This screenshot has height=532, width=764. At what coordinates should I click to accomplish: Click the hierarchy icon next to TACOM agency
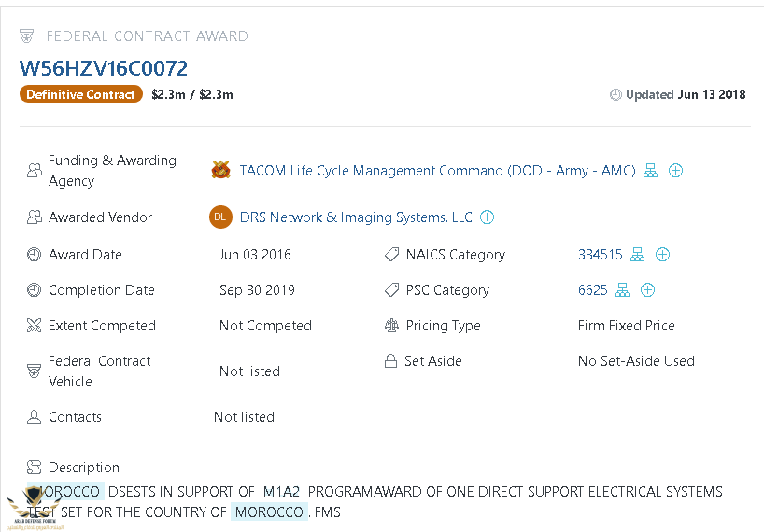[x=650, y=171]
